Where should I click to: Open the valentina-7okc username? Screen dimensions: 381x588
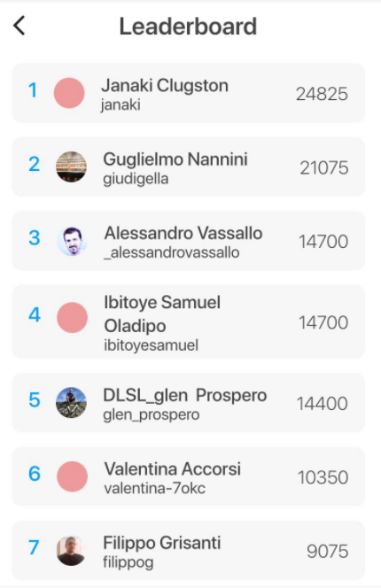point(155,488)
